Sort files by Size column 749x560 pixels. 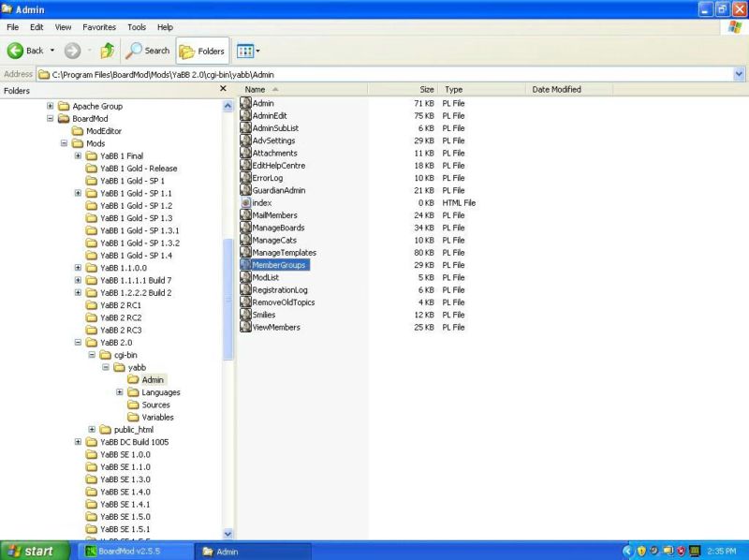[403, 89]
